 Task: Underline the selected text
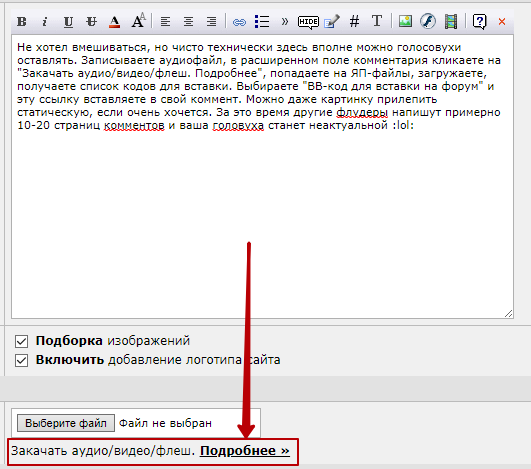[68, 22]
